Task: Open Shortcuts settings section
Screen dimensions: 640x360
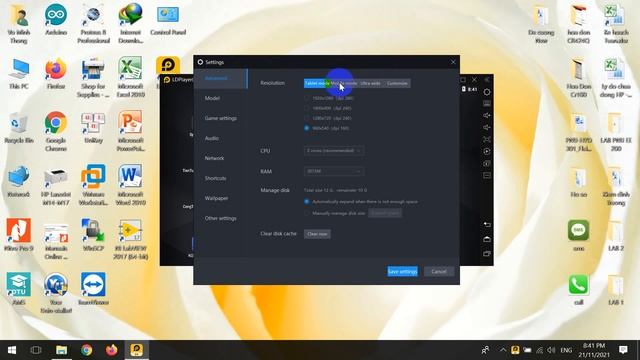Action: pyautogui.click(x=221, y=178)
